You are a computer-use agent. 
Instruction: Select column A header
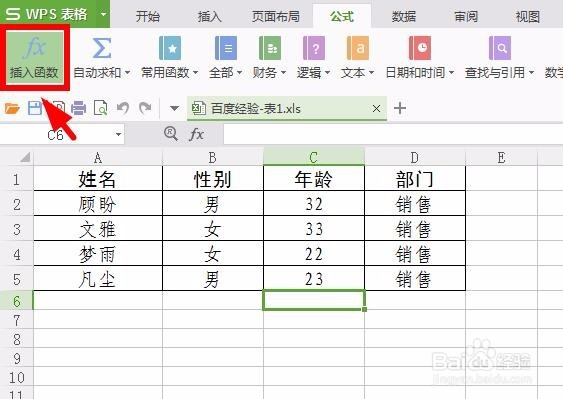coord(98,157)
